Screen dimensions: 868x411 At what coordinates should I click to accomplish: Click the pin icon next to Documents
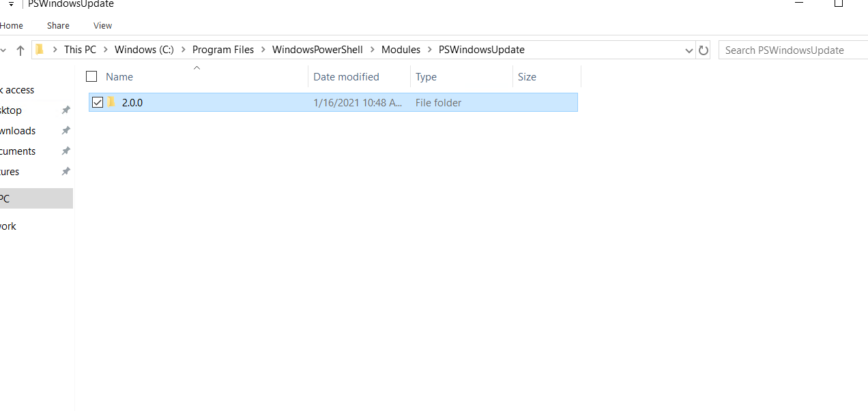coord(66,151)
